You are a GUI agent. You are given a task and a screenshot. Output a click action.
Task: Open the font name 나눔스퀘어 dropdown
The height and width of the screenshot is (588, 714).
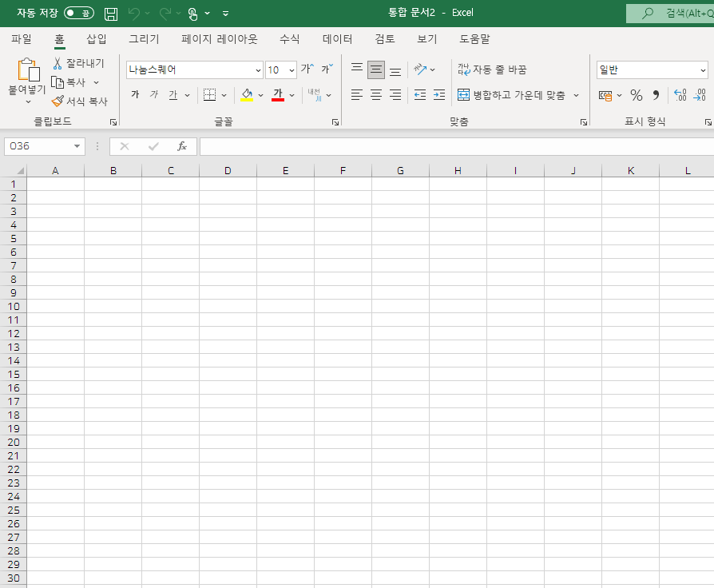258,70
